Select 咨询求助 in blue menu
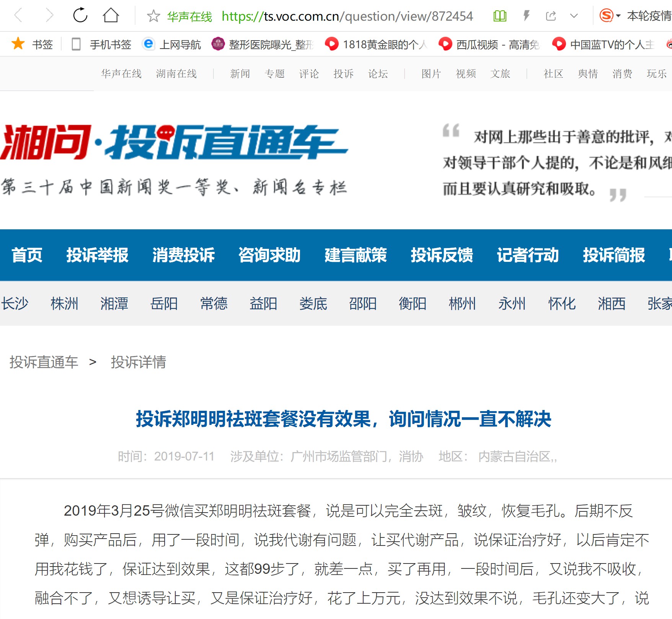672x619 pixels. point(269,255)
